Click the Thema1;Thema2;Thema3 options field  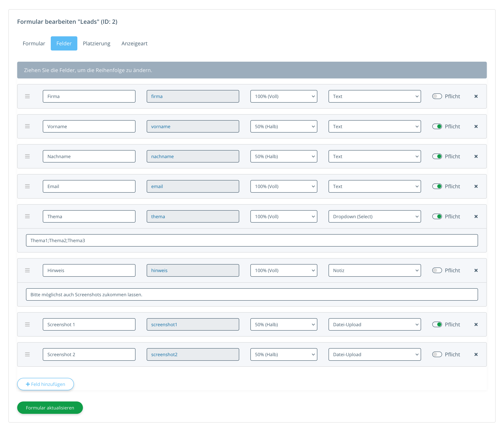click(x=252, y=240)
